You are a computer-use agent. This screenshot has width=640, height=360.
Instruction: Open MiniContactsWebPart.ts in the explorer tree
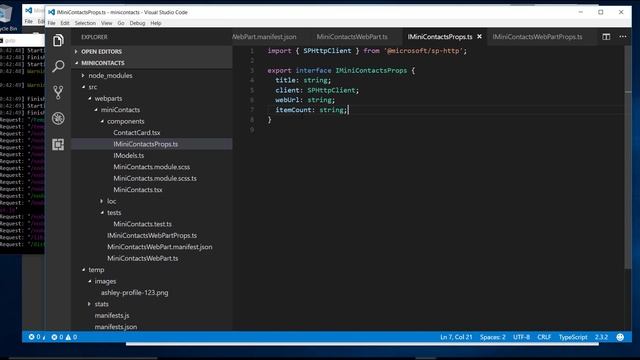pyautogui.click(x=142, y=258)
